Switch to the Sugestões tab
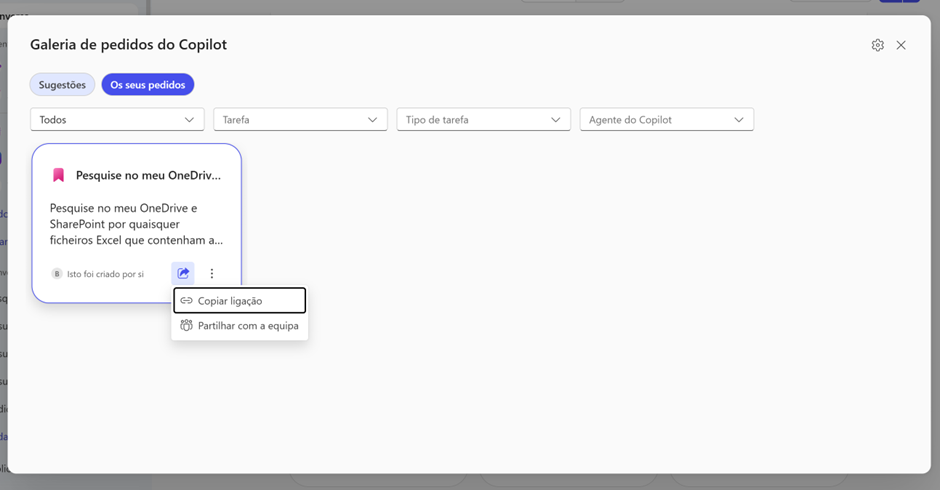Viewport: 940px width, 490px height. coord(62,85)
